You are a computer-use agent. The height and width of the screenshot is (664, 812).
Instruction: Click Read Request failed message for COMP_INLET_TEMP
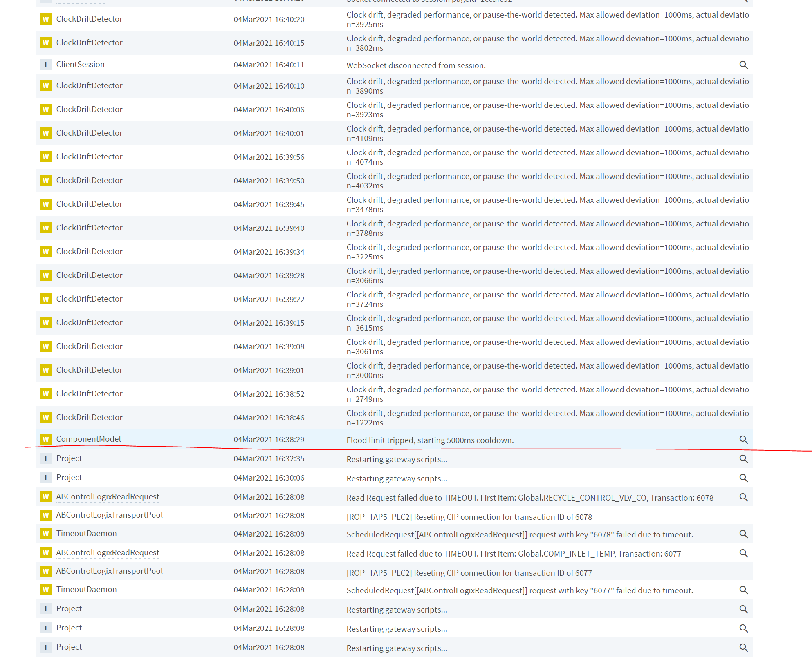(514, 554)
